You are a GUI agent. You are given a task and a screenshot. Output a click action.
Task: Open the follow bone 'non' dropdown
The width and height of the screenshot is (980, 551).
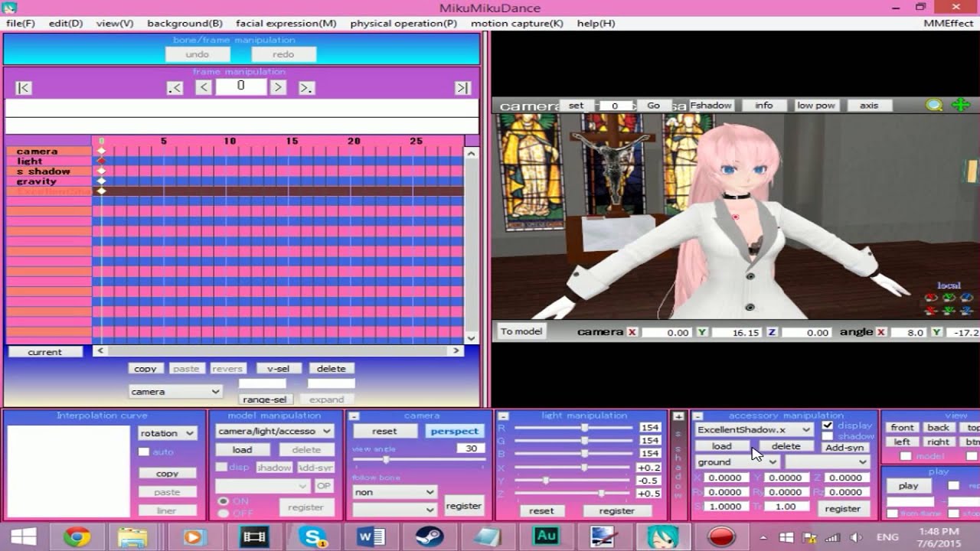pos(394,492)
